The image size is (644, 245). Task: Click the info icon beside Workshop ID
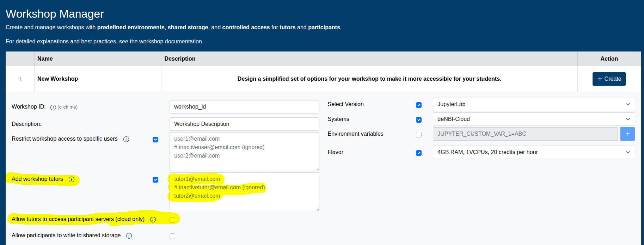(53, 108)
